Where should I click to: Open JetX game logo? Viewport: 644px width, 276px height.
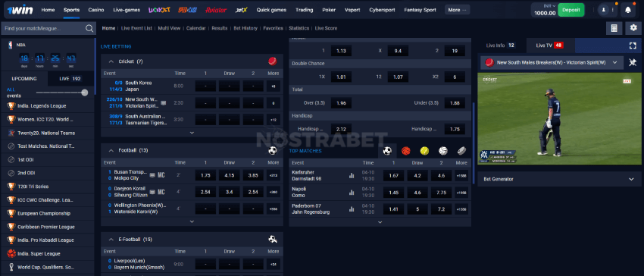point(242,10)
